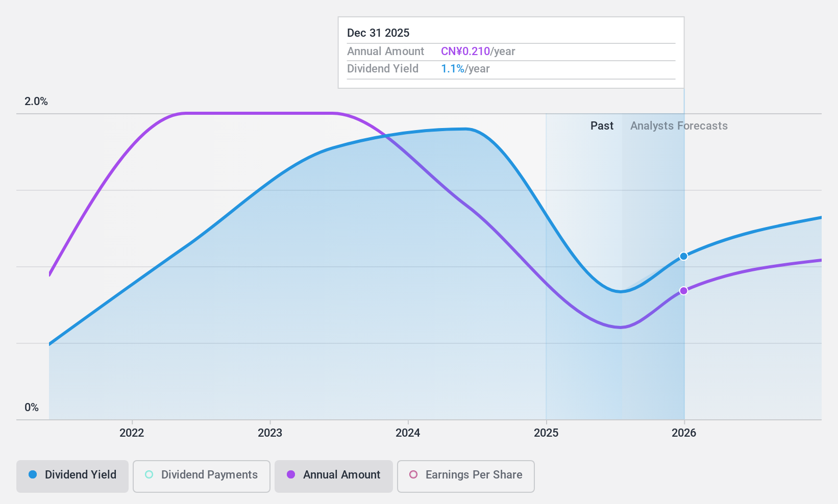Click the blue Dividend Yield data point marker
The height and width of the screenshot is (504, 838).
(x=684, y=256)
